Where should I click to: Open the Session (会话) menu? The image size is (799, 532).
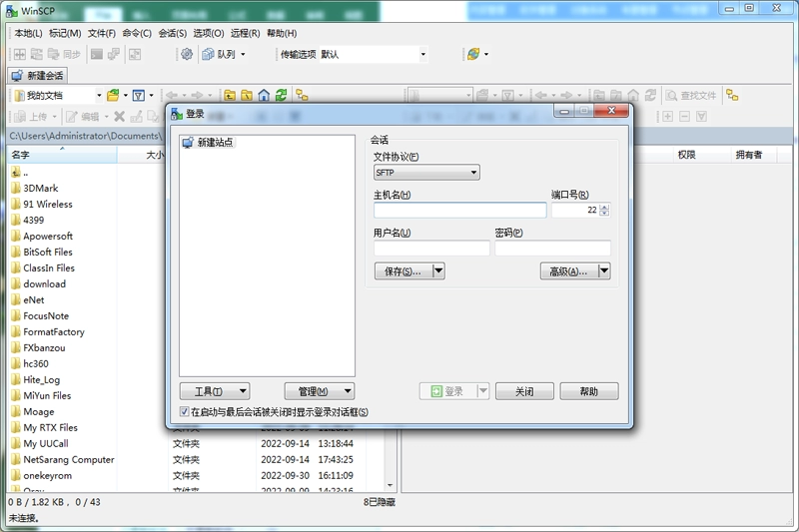[172, 33]
